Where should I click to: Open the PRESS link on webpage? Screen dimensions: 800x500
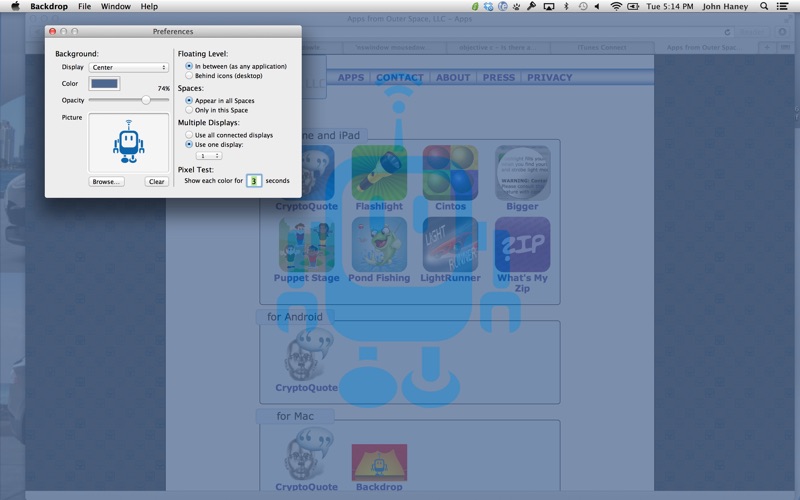pyautogui.click(x=498, y=78)
